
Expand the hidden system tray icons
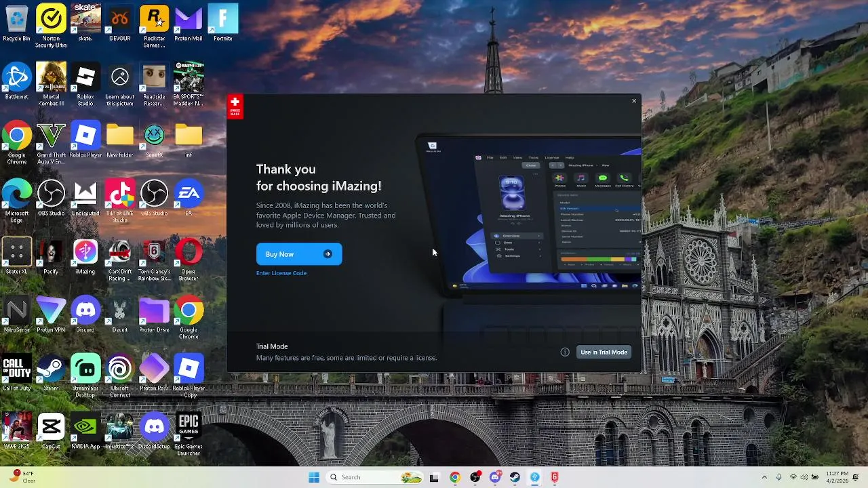pos(764,477)
